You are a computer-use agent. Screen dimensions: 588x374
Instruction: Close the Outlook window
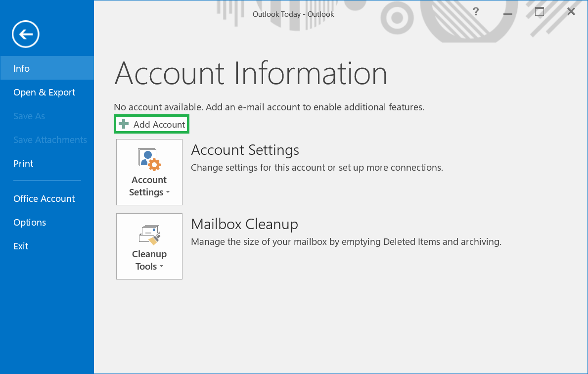pos(571,12)
